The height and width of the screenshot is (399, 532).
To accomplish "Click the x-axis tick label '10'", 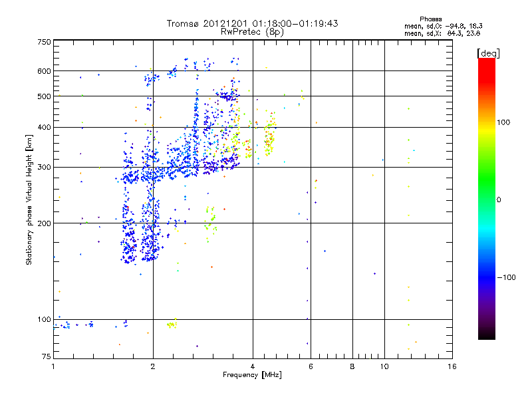I will (384, 366).
